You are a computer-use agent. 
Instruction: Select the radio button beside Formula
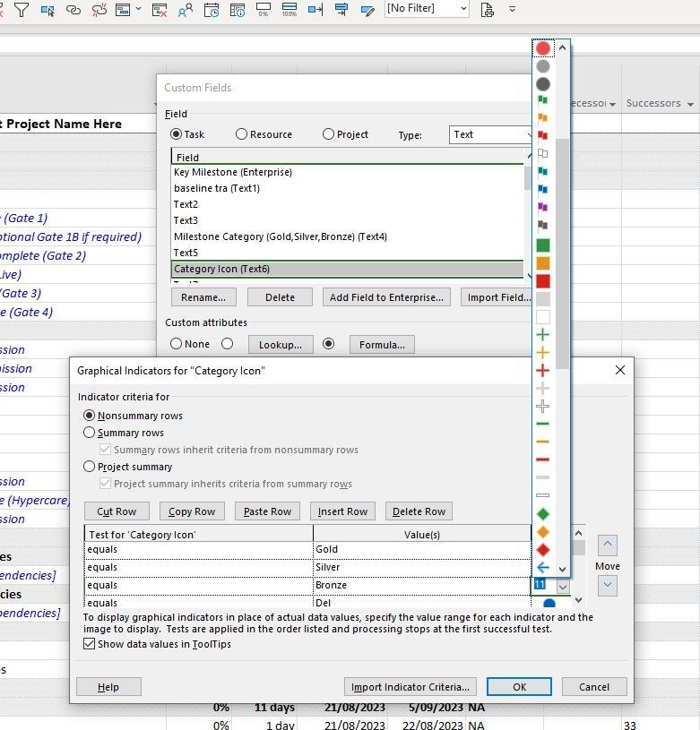[x=328, y=344]
